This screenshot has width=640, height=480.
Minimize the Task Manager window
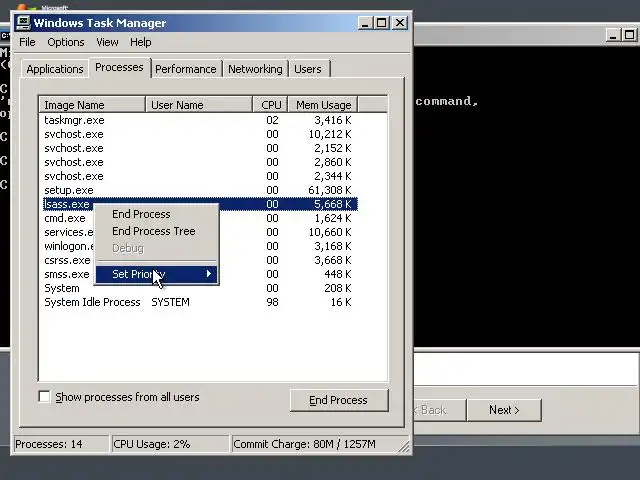365,23
